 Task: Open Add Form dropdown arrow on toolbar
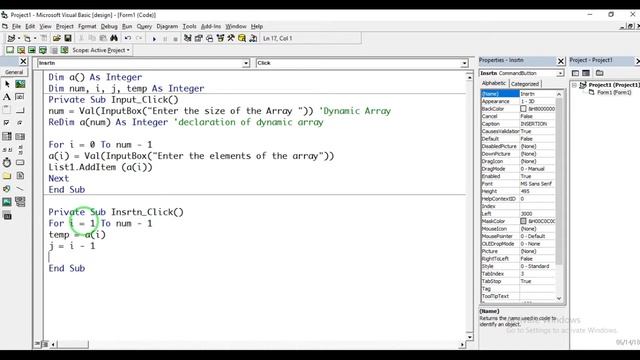coord(35,38)
